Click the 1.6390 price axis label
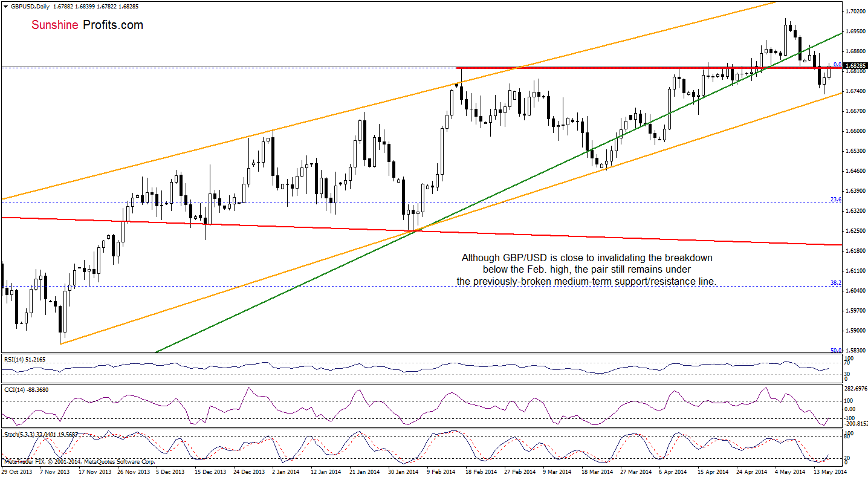The width and height of the screenshot is (868, 477). pyautogui.click(x=856, y=191)
